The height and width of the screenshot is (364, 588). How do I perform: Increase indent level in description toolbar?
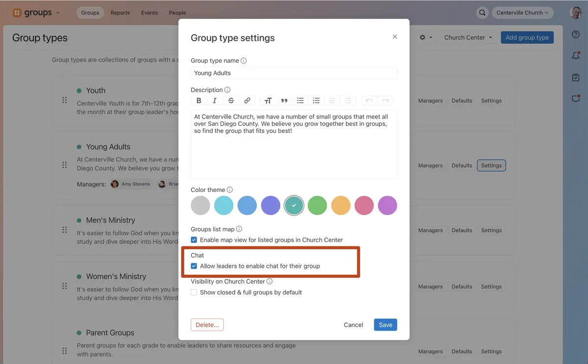(348, 100)
